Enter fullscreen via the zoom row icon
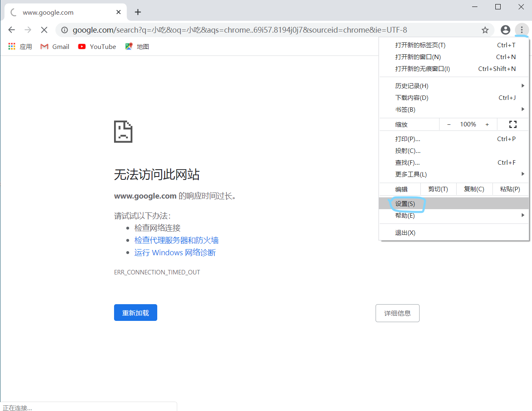Screen dimensions: 532x411 pos(513,124)
